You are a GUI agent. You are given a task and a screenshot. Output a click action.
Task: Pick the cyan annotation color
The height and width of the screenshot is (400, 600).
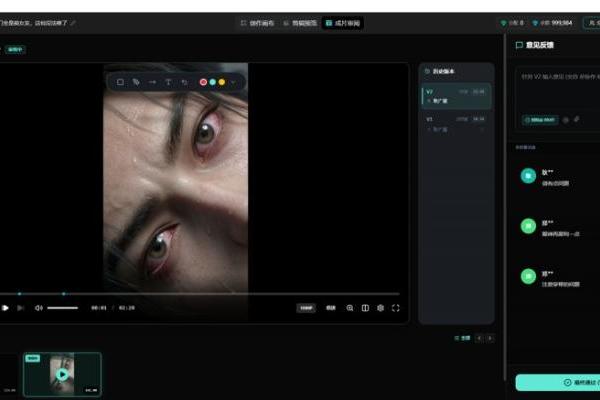coord(212,82)
